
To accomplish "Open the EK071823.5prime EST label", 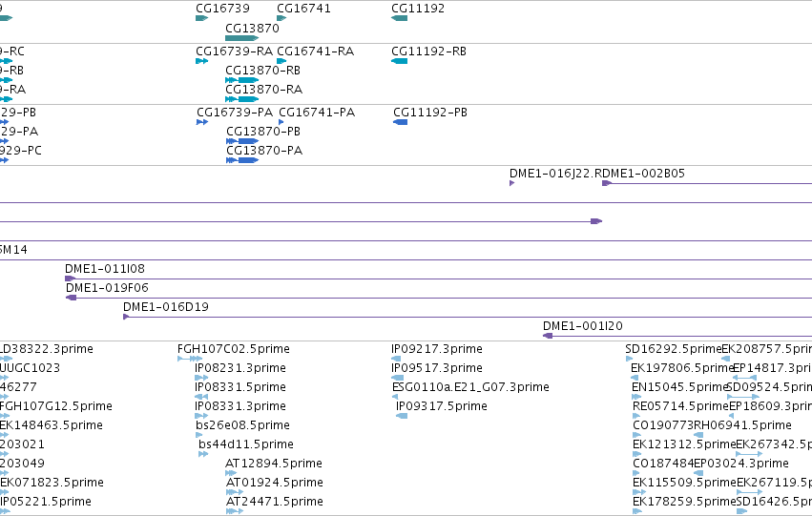I will coord(52,483).
